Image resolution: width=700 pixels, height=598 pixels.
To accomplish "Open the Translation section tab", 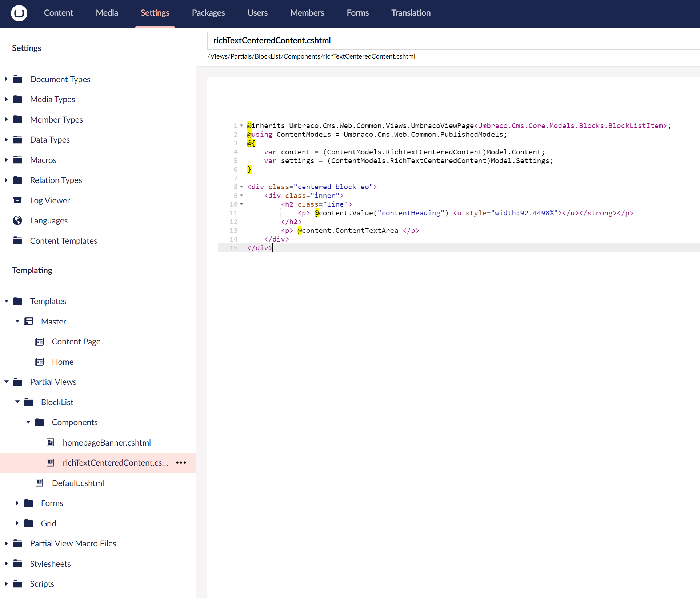I will 411,13.
